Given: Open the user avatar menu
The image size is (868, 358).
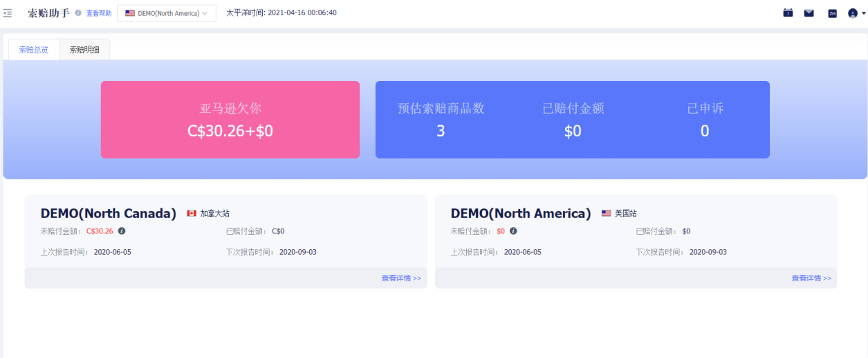Looking at the screenshot, I should tap(856, 13).
